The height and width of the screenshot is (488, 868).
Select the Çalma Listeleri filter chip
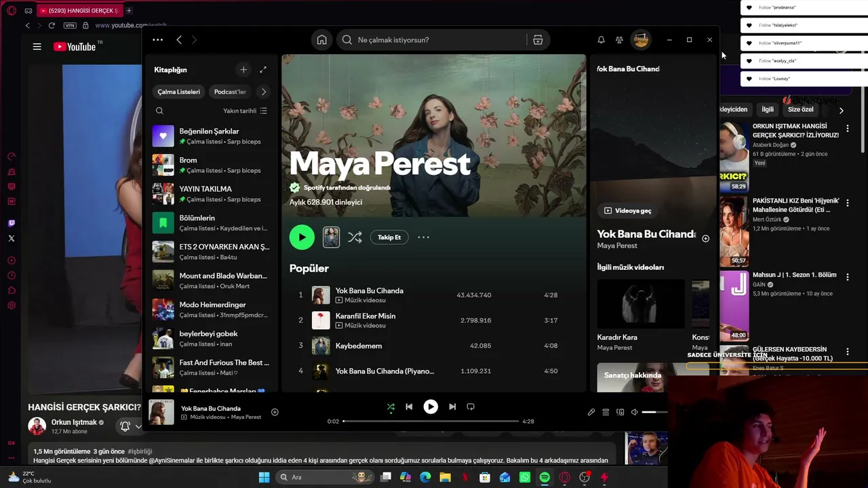pos(179,91)
